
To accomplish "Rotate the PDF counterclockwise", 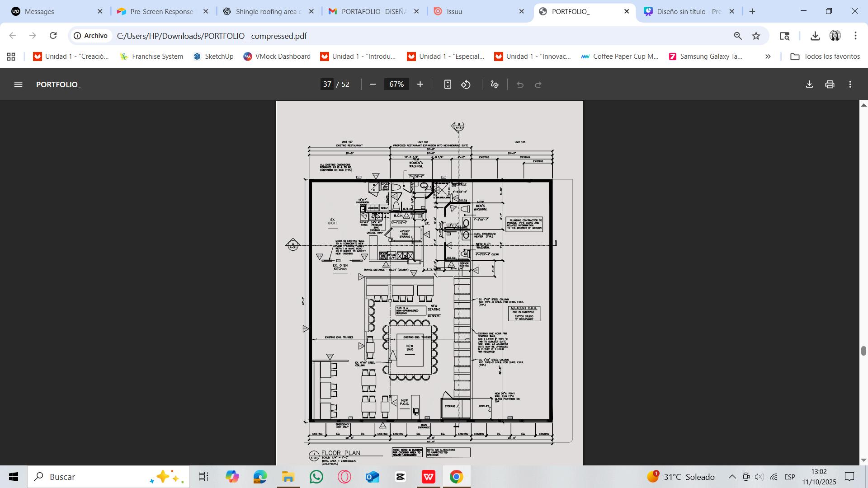I will click(x=466, y=84).
